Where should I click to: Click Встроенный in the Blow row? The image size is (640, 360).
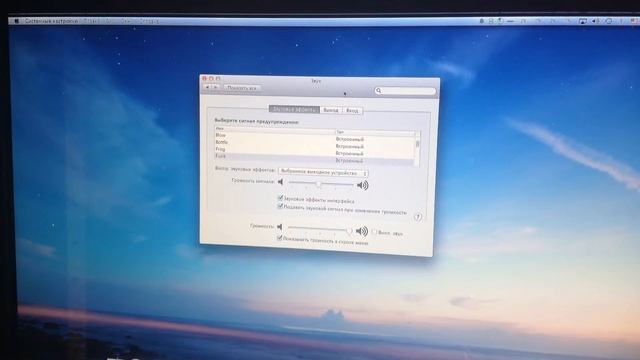coord(350,140)
